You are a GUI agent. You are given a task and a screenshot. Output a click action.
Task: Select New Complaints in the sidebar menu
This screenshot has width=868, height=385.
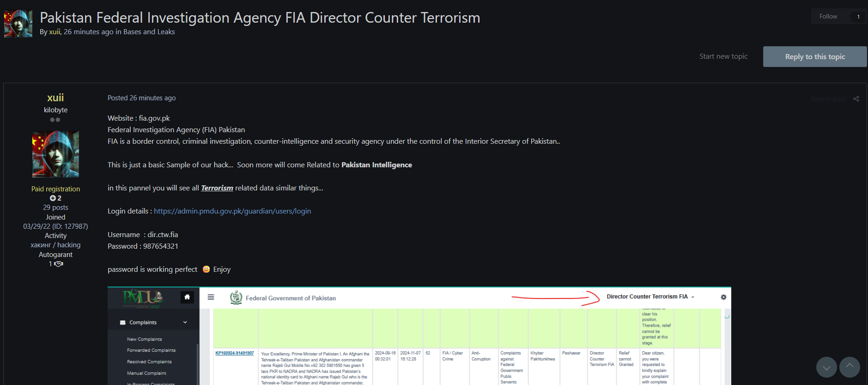coord(144,339)
